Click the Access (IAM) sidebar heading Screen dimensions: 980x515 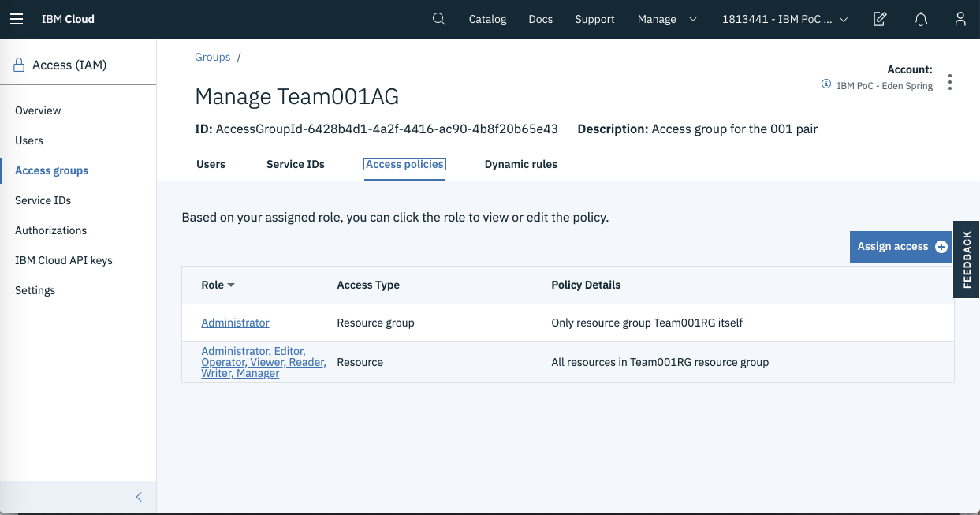coord(69,65)
